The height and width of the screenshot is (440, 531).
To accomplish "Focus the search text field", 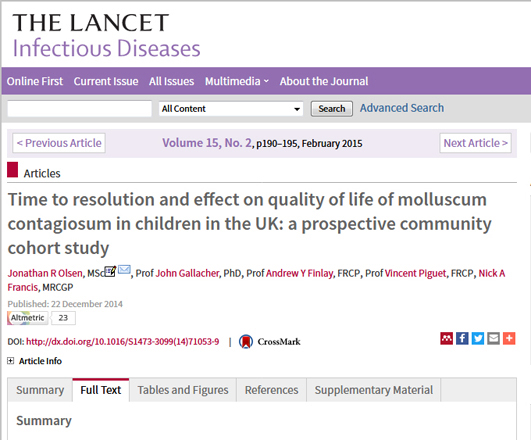I will coord(80,109).
